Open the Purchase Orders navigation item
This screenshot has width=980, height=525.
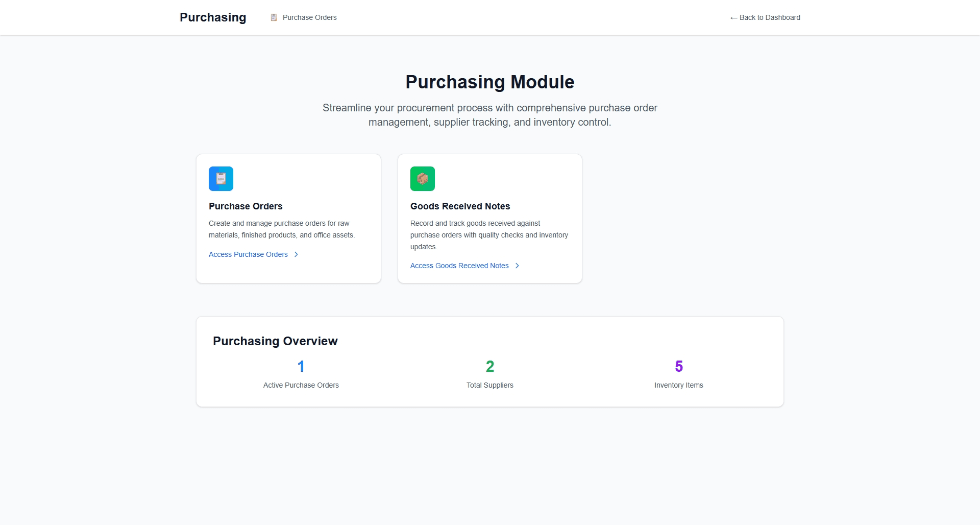coord(309,17)
